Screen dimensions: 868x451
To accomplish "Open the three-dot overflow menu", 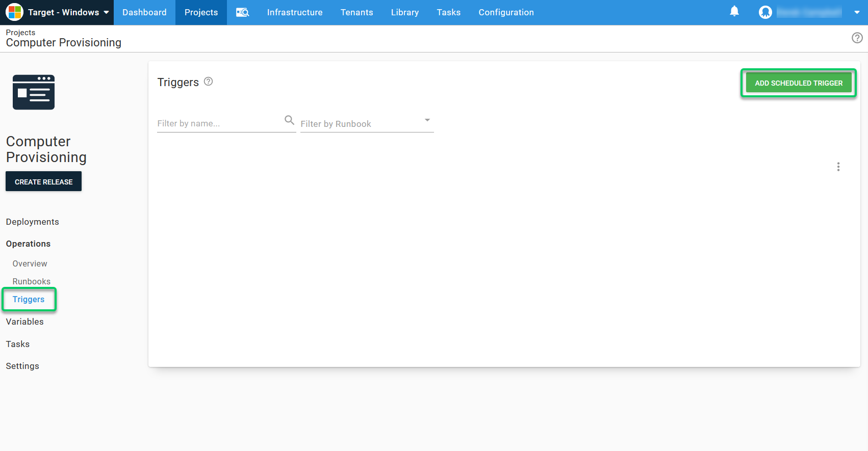I will point(838,167).
